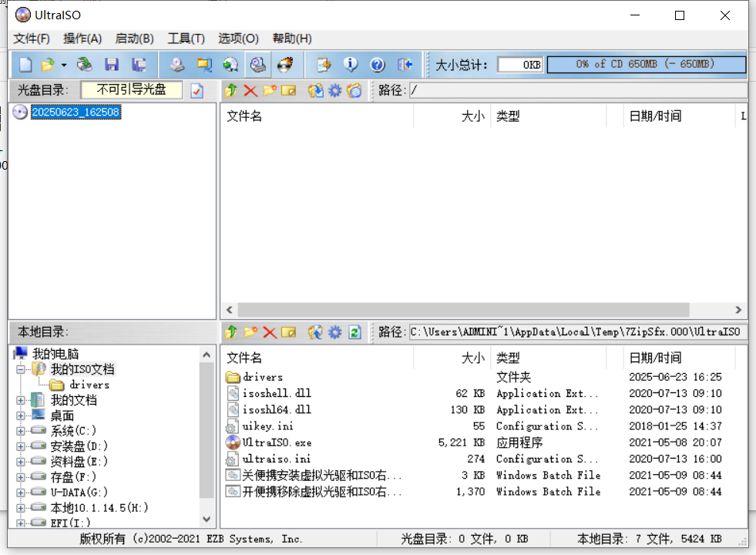Click the disc path input field showing /
Image resolution: width=756 pixels, height=555 pixels.
pyautogui.click(x=578, y=90)
